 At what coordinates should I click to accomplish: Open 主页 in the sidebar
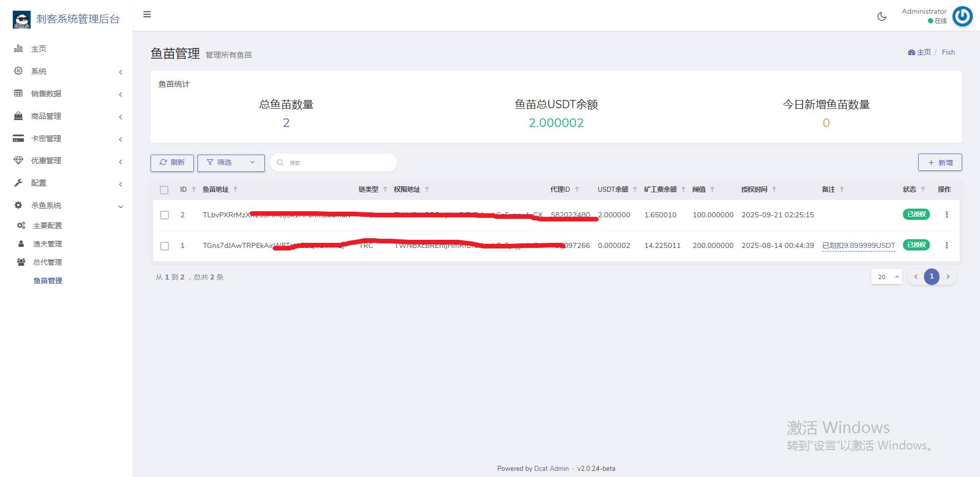pos(39,49)
